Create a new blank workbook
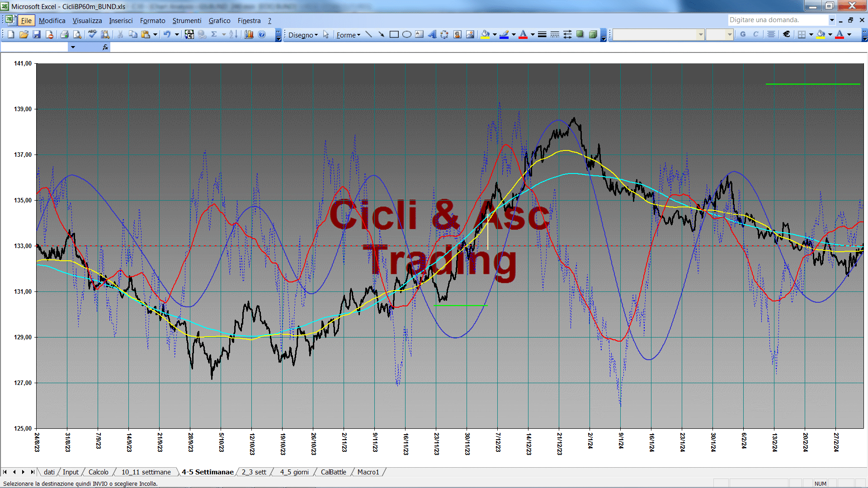868x488 pixels. point(11,34)
